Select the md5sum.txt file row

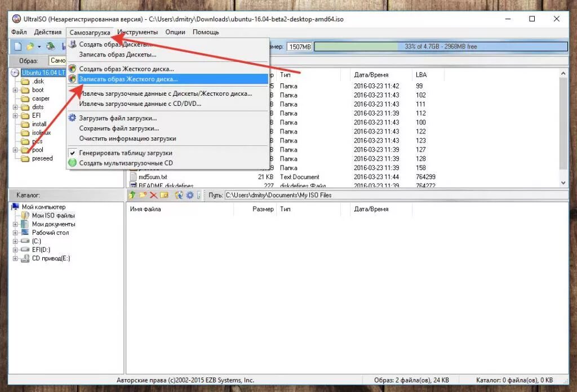tap(342, 177)
